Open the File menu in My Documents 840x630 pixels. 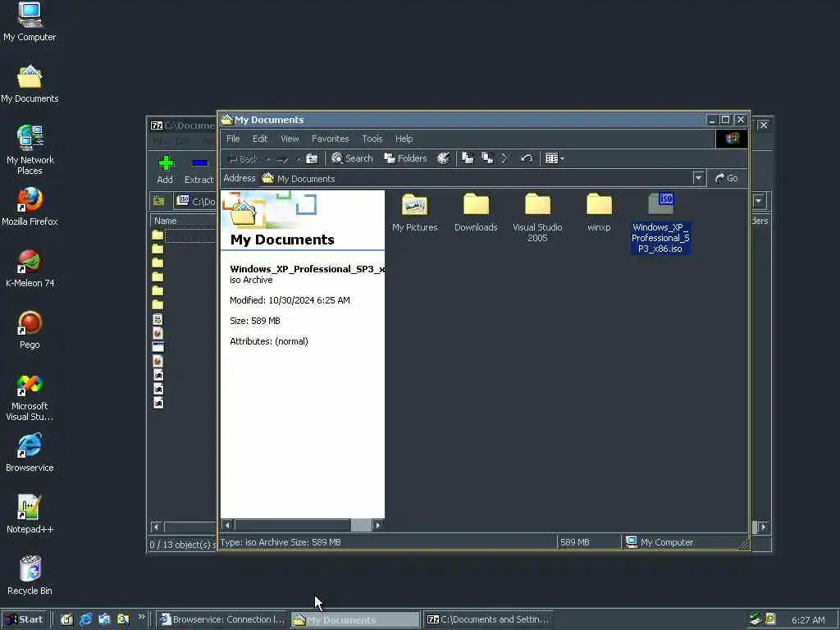[x=233, y=139]
